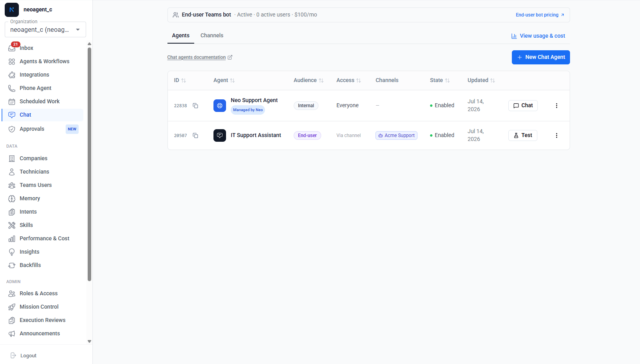The height and width of the screenshot is (364, 640).
Task: Sort table by Audience column
Action: point(309,80)
